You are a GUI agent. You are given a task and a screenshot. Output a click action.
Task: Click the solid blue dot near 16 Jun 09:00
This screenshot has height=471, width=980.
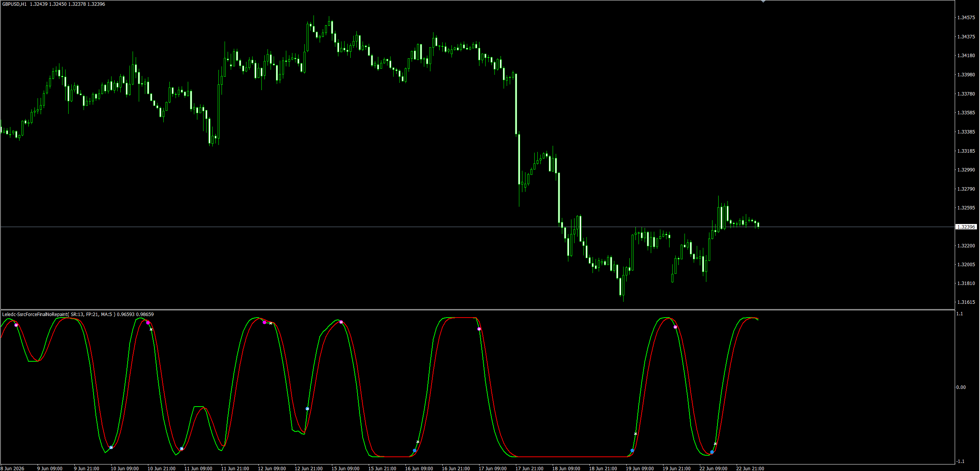415,451
